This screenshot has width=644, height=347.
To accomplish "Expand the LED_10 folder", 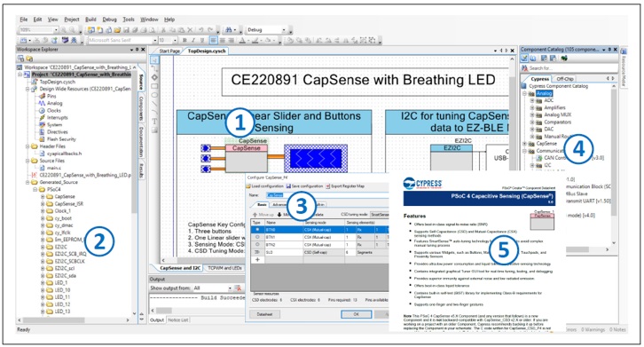I will pyautogui.click(x=43, y=290).
